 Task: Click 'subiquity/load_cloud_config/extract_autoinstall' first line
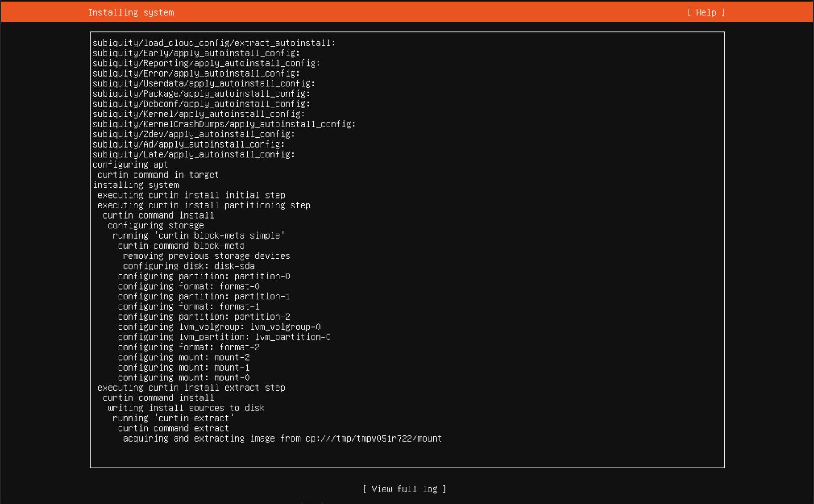pyautogui.click(x=214, y=43)
